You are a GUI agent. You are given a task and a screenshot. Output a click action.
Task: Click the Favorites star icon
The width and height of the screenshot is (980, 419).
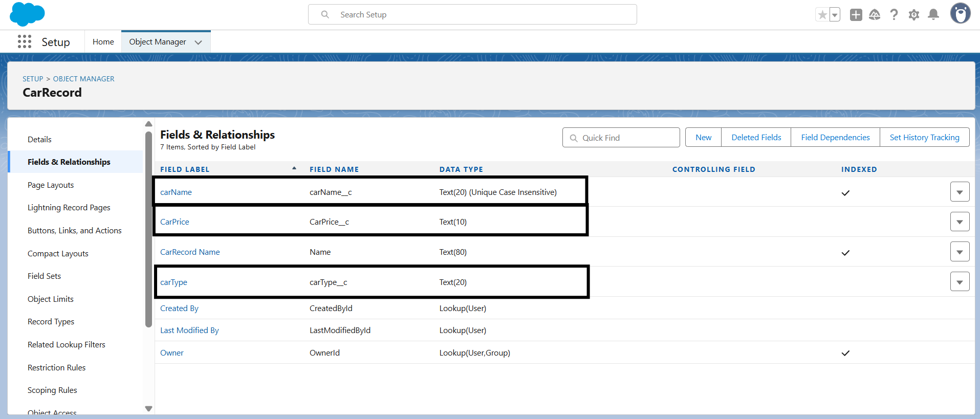(x=822, y=15)
